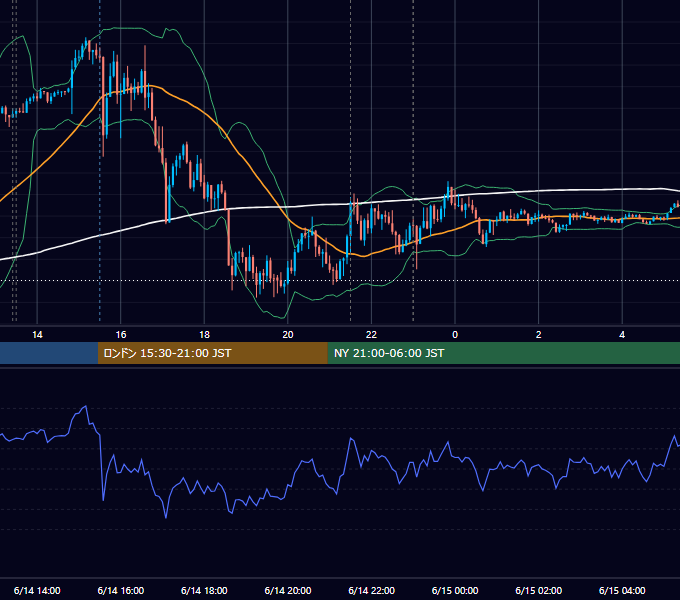Click the 20 hour label on price chart axis
The image size is (680, 600).
pos(288,335)
